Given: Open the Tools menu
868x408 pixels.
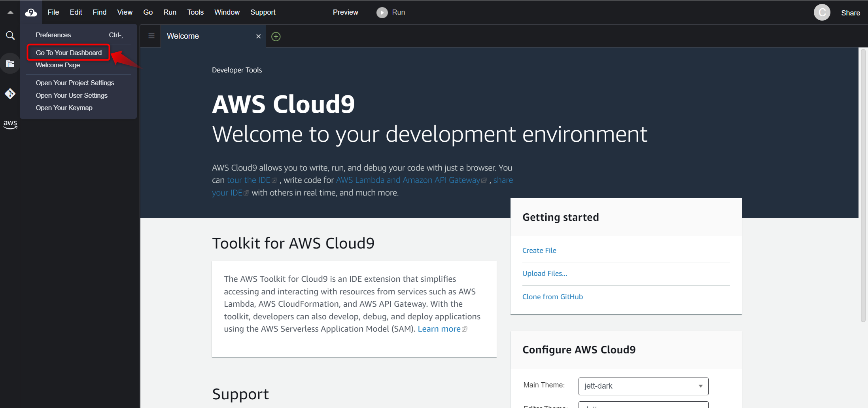Looking at the screenshot, I should 195,12.
